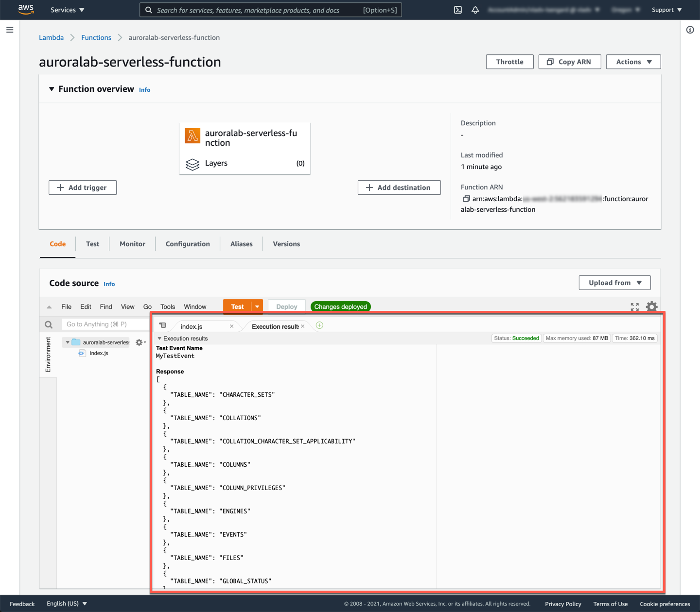Screen dimensions: 700x612
Task: Open the CloudShell terminal icon
Action: point(457,10)
